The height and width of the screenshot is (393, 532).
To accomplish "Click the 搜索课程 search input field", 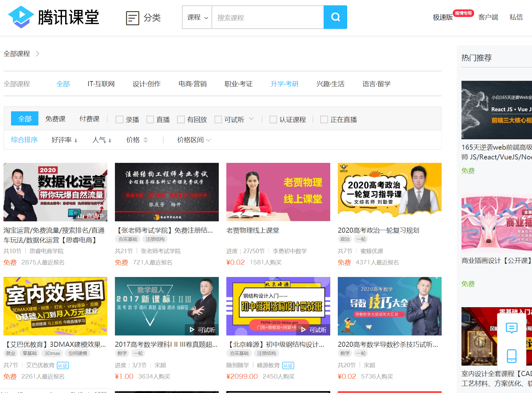I will tap(268, 17).
